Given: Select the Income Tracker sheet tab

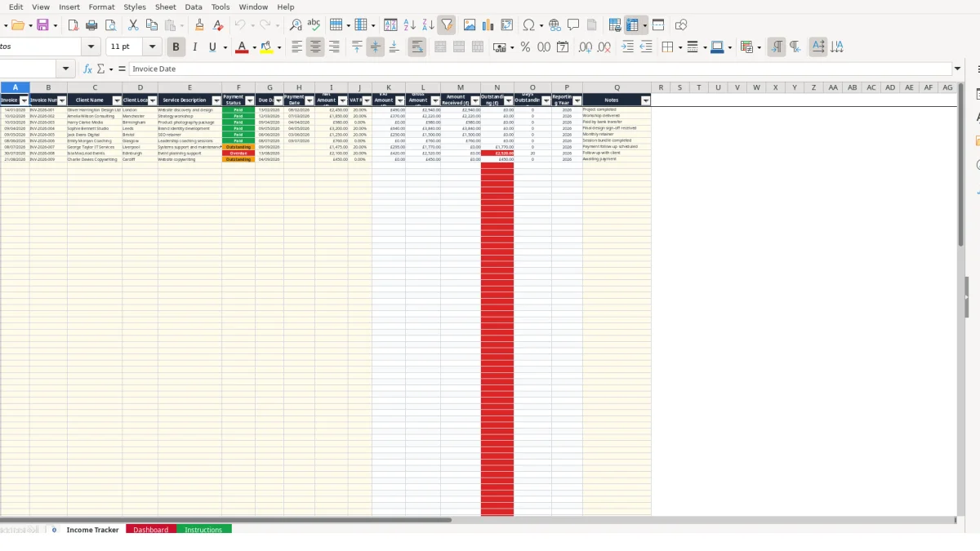Looking at the screenshot, I should 92,530.
